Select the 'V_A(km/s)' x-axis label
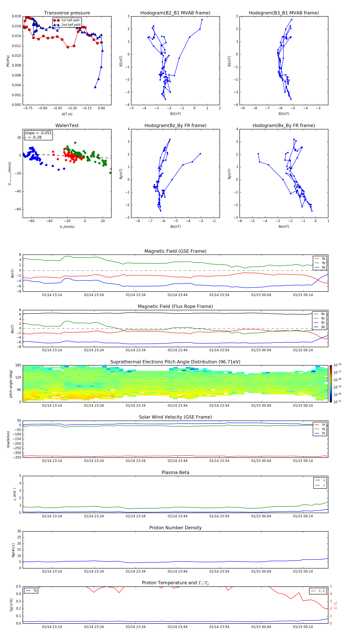 point(67,227)
